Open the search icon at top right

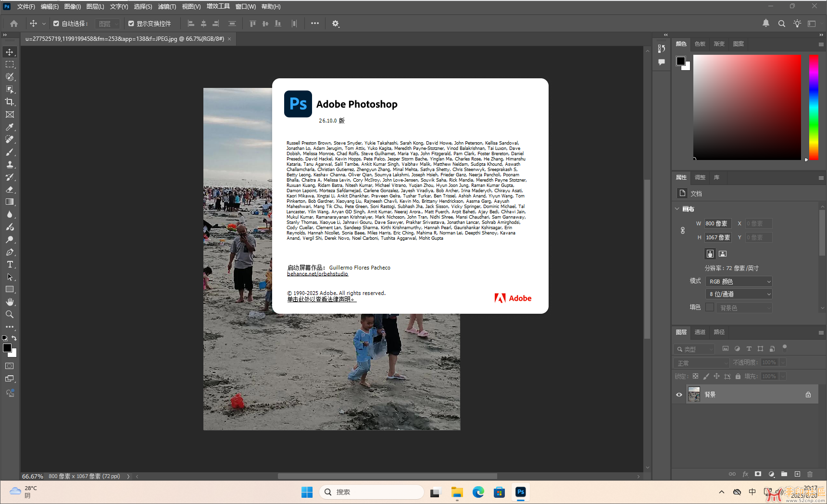tap(782, 24)
